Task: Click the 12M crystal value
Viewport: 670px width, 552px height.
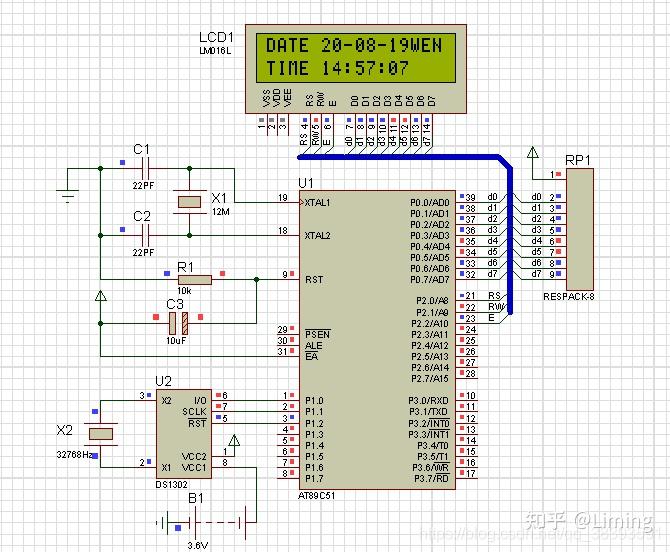Action: pyautogui.click(x=221, y=211)
